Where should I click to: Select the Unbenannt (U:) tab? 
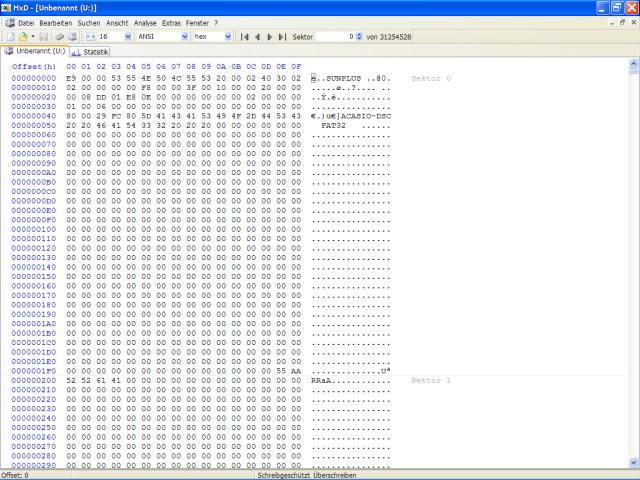pos(35,51)
